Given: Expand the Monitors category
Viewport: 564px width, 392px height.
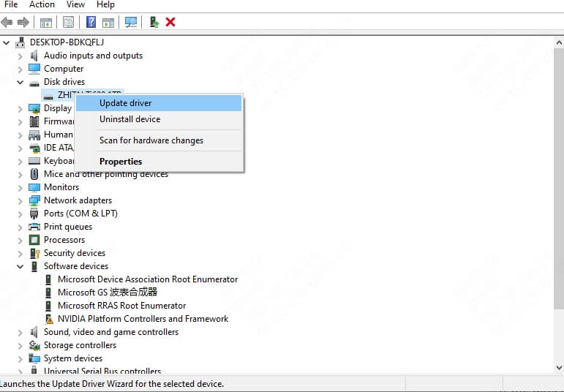Looking at the screenshot, I should (x=20, y=188).
